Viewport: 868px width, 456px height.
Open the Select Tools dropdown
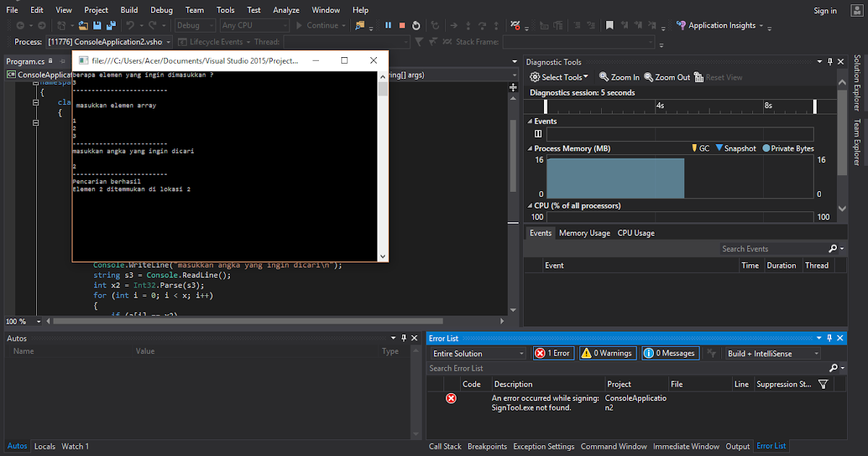(x=559, y=77)
